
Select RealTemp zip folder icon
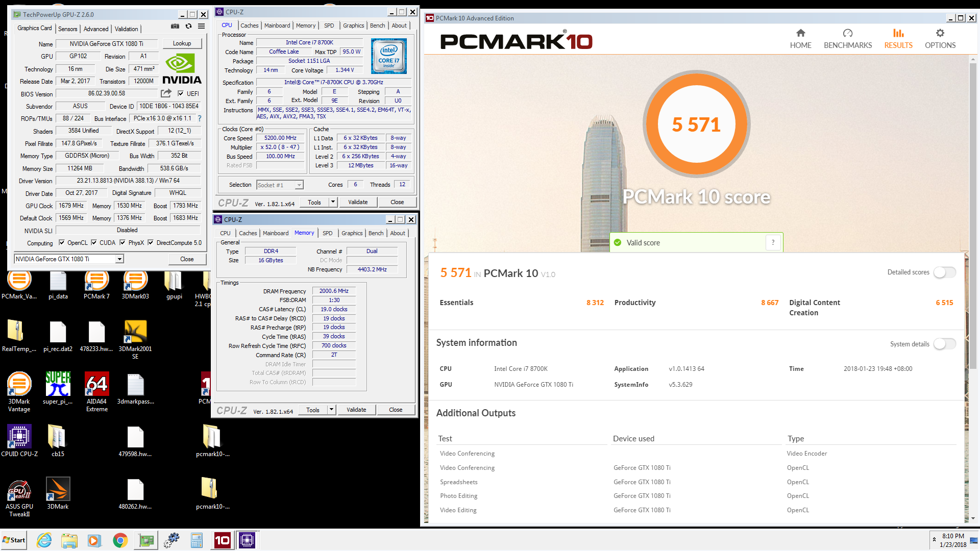(x=19, y=336)
